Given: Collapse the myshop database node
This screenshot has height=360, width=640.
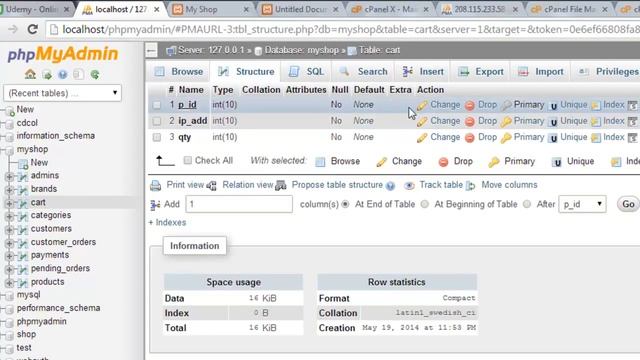Looking at the screenshot, I should coord(2,150).
